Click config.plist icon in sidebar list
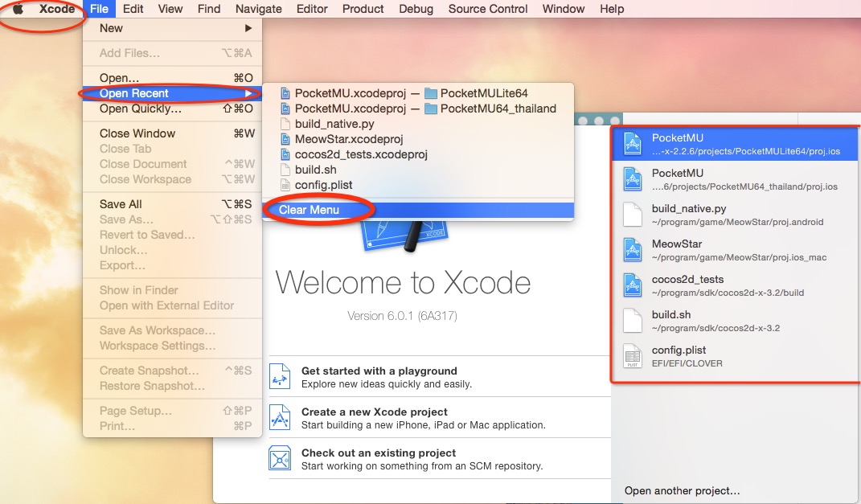The image size is (861, 504). pos(633,356)
